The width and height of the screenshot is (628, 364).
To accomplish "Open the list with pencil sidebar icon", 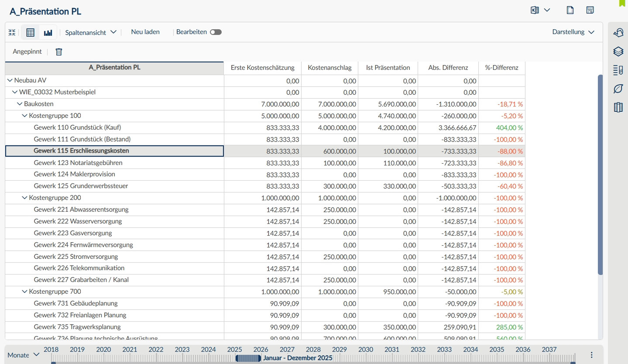I will 618,70.
